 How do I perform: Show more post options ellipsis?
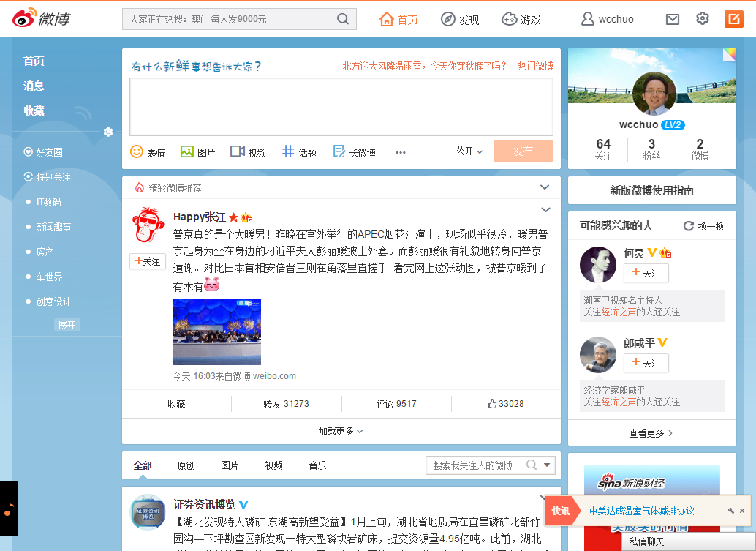pos(401,152)
